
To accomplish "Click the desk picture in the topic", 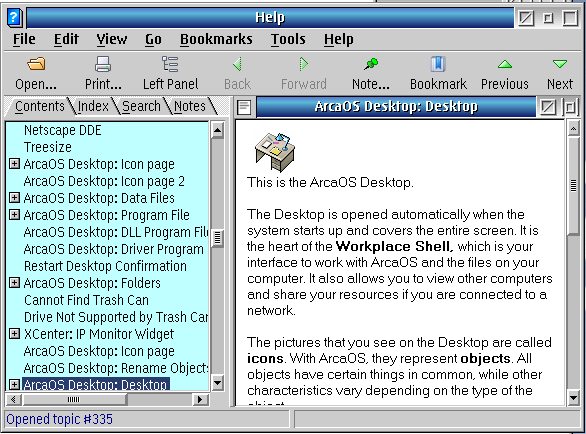I will (275, 152).
